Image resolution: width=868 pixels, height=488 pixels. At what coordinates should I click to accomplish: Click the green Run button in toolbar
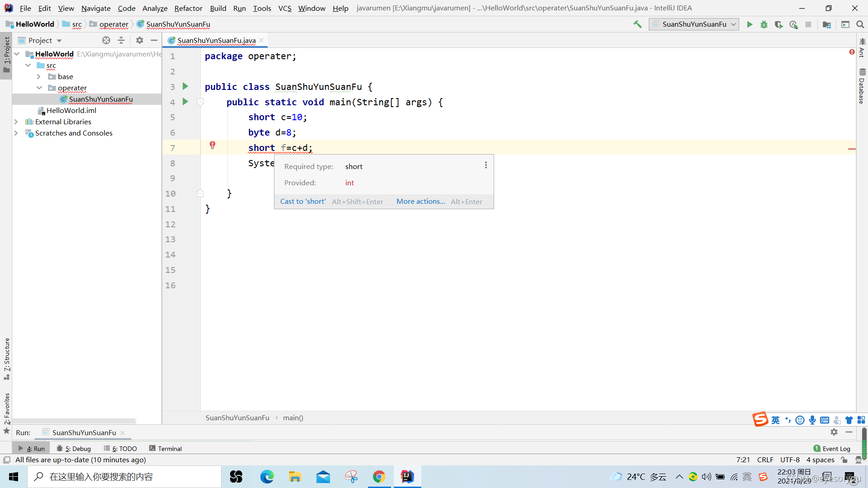pos(750,24)
